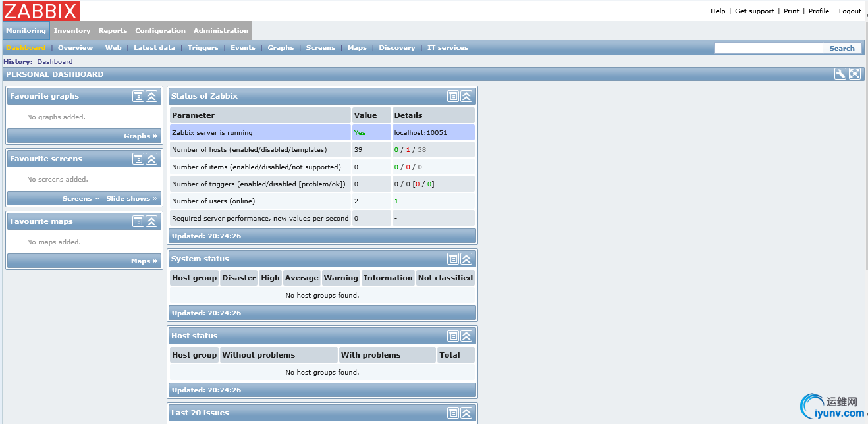Click the Search button

(842, 48)
